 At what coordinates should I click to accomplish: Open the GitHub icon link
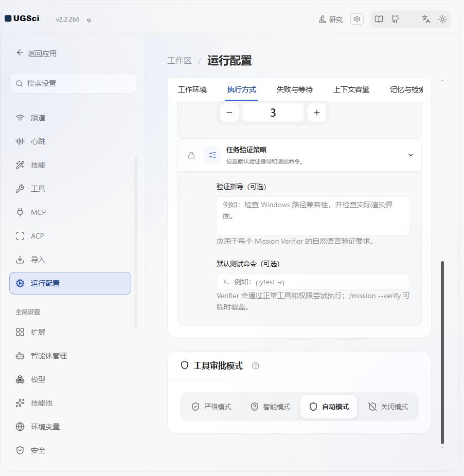[395, 20]
